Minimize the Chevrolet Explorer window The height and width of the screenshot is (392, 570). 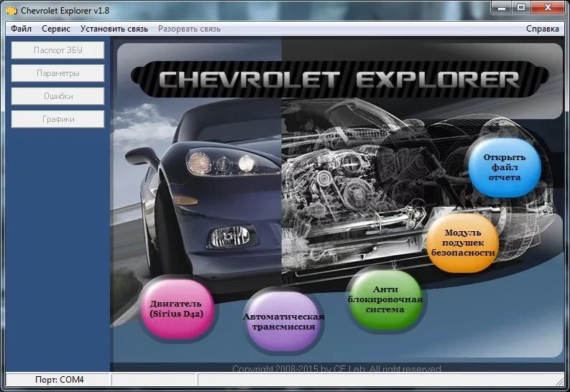[x=502, y=7]
